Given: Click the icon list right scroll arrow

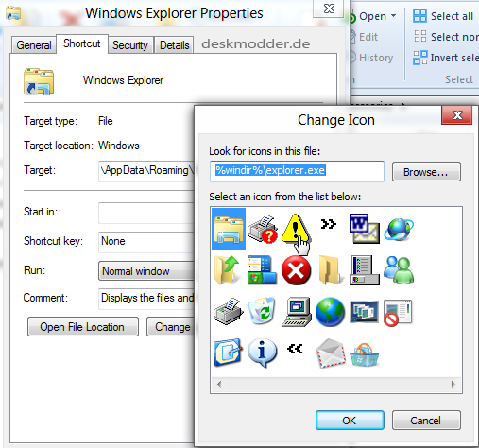Looking at the screenshot, I should (453, 384).
